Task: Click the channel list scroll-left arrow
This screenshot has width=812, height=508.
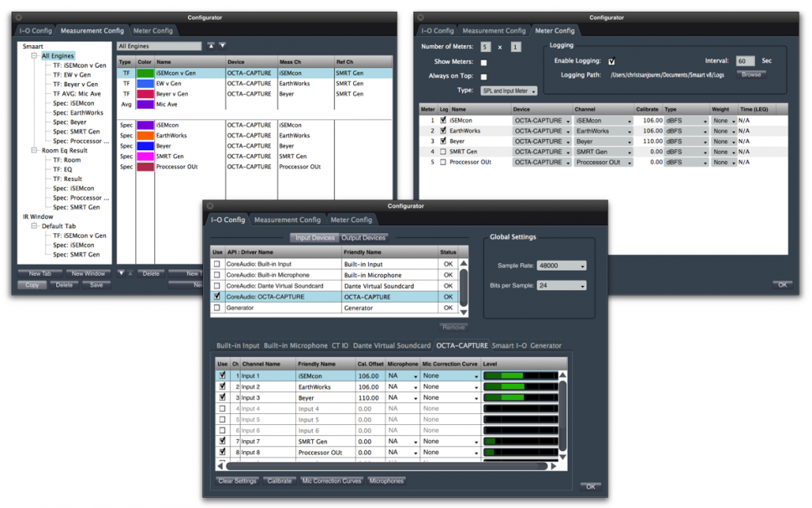Action: [221, 466]
